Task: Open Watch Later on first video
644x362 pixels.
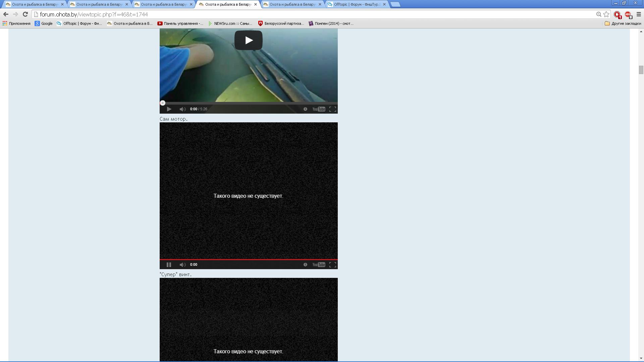Action: click(305, 109)
